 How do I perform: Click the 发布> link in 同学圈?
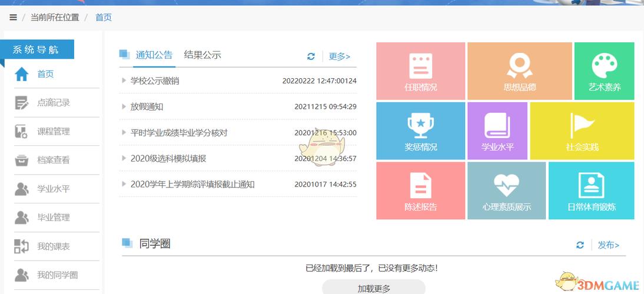click(x=609, y=245)
